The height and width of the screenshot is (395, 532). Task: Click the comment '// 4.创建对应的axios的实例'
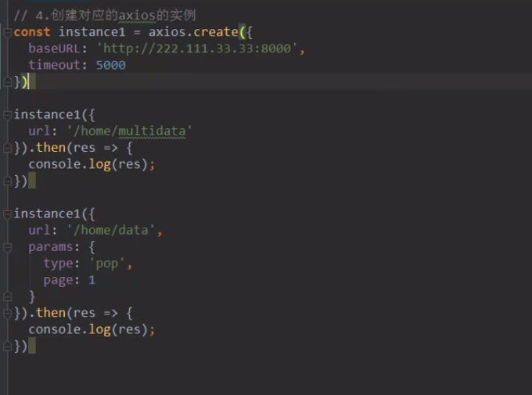pyautogui.click(x=105, y=16)
